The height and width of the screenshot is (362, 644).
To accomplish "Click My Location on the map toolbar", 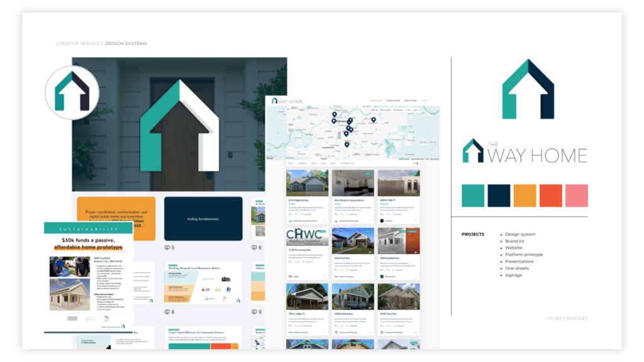I will [386, 110].
